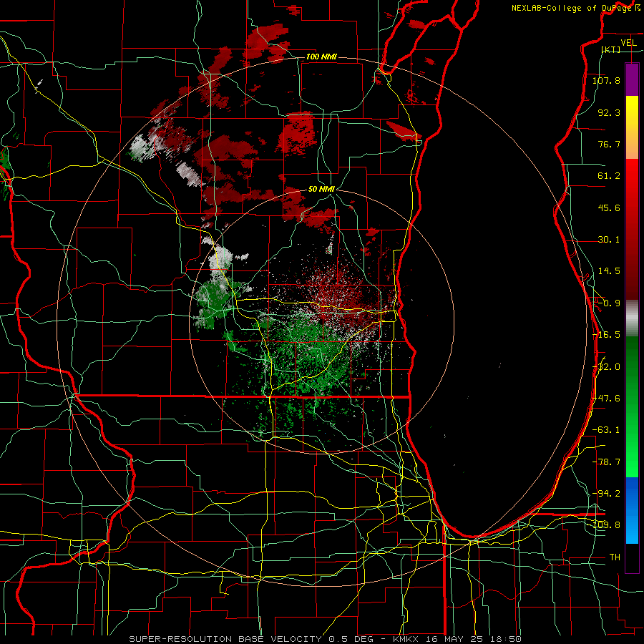Viewport: 644px width, 644px height.
Task: Click the -0.9 legend value
Action: tap(609, 303)
